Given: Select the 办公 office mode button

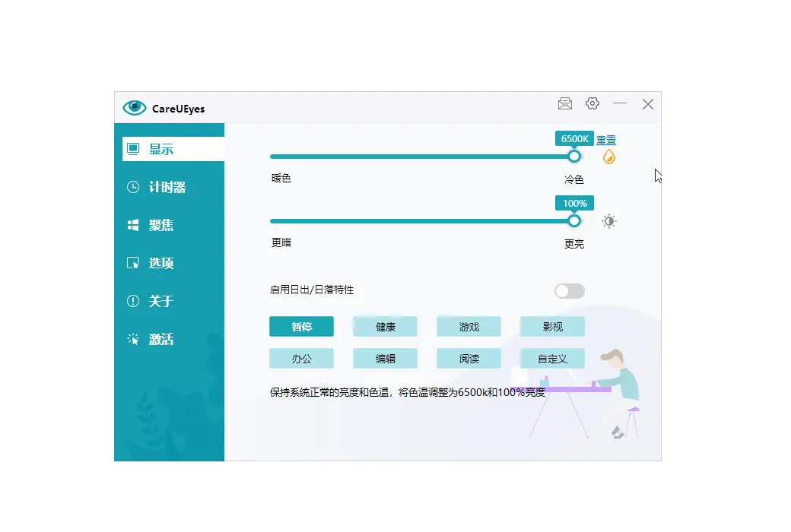Looking at the screenshot, I should pyautogui.click(x=302, y=359).
